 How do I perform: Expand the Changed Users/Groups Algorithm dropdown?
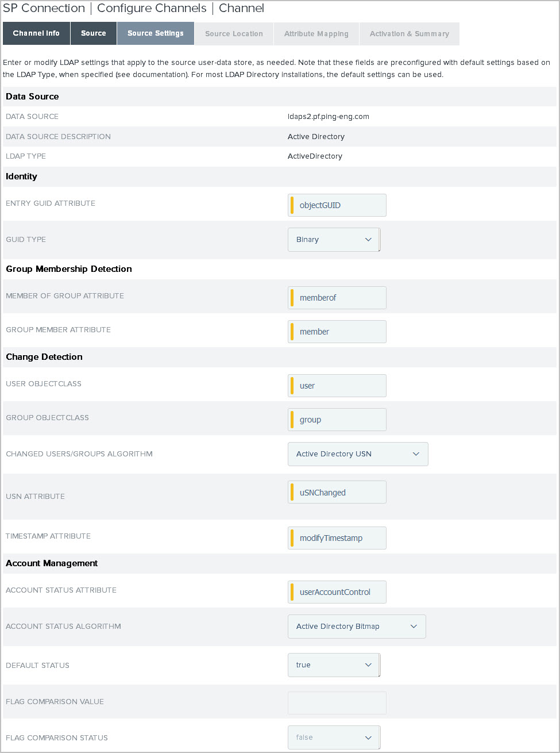coord(357,454)
